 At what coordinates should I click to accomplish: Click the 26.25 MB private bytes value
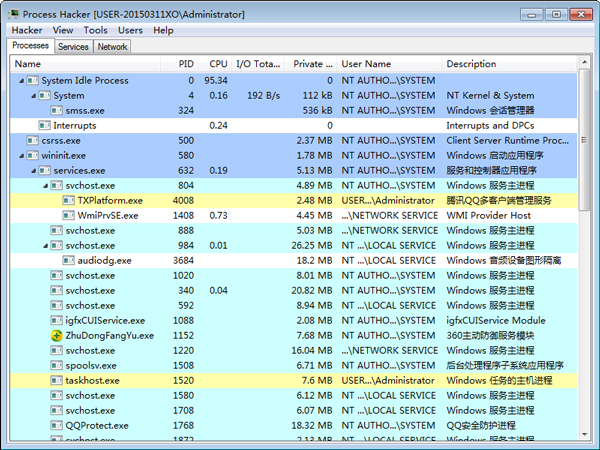tap(312, 245)
